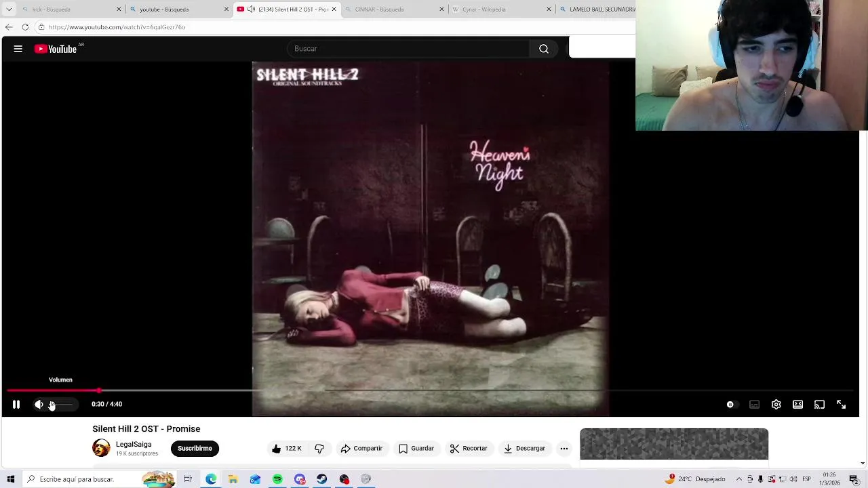Open the 24°C Despejado weather widget
The image size is (868, 488).
pyautogui.click(x=696, y=479)
